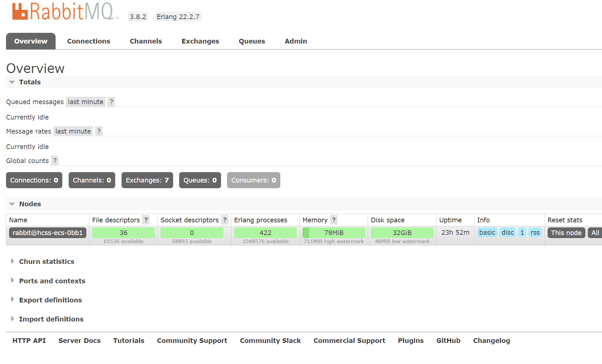Screen dimensions: 602x364
Task: Click Socket descriptors help icon
Action: pyautogui.click(x=225, y=220)
